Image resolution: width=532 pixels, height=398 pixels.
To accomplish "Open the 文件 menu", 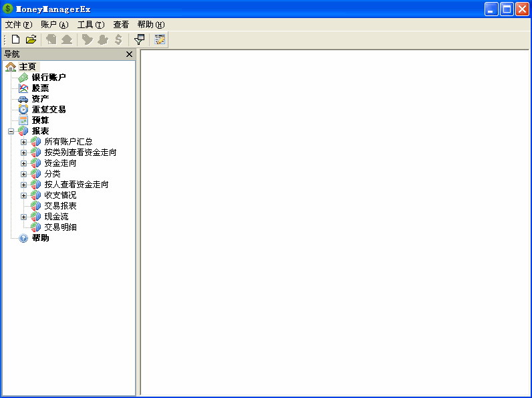I will point(18,24).
